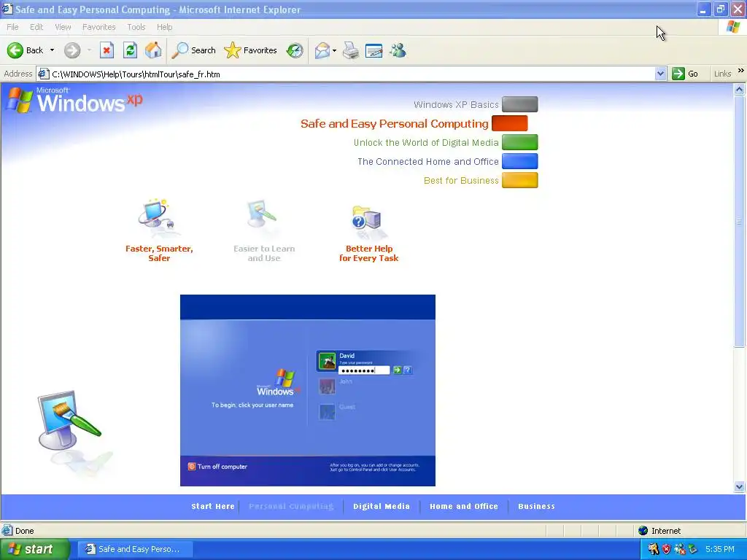This screenshot has width=747, height=560.
Task: Switch to Business bottom tab
Action: tap(536, 506)
